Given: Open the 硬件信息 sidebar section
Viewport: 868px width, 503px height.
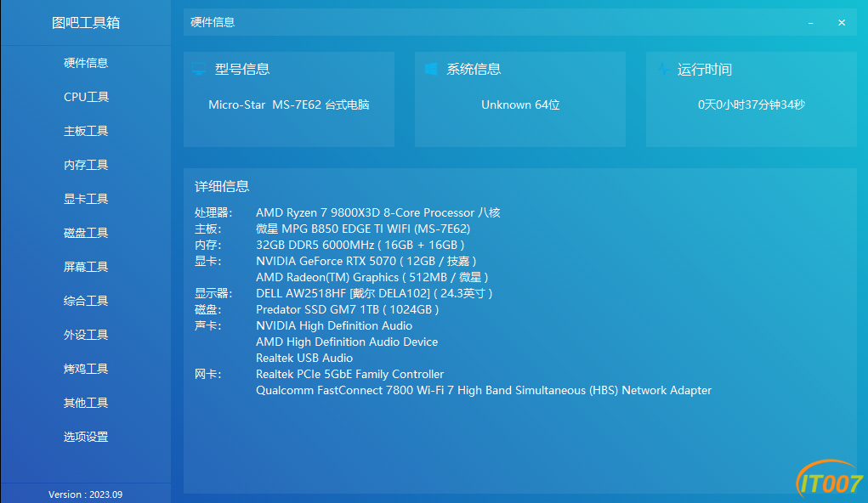Looking at the screenshot, I should pos(86,63).
